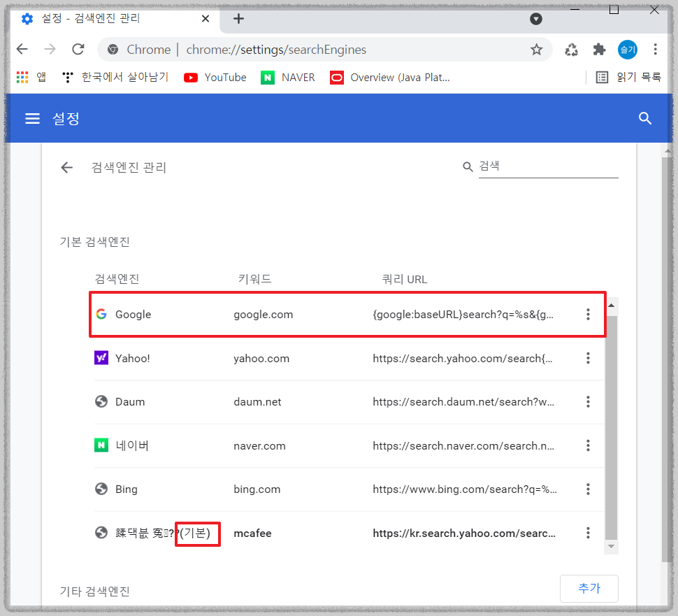Screen dimensions: 678x616
Task: Open more actions for Bing row
Action: [588, 489]
